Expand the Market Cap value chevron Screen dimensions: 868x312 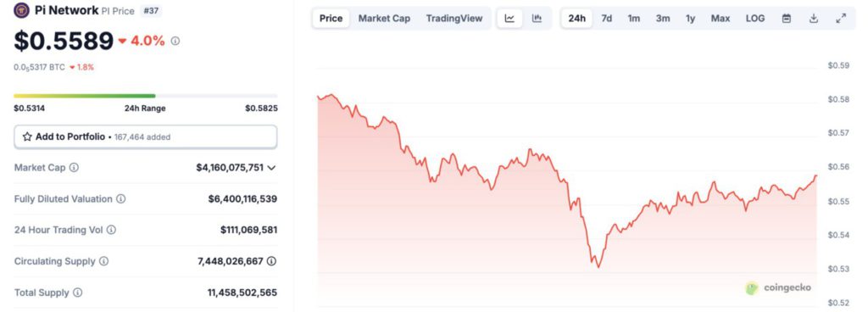[x=271, y=168]
